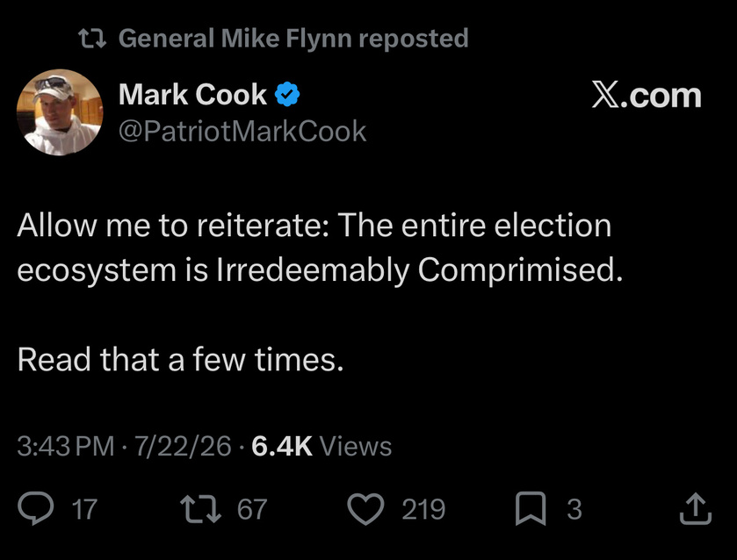The height and width of the screenshot is (560, 737).
Task: Open the Mark Cook display name
Action: point(192,95)
